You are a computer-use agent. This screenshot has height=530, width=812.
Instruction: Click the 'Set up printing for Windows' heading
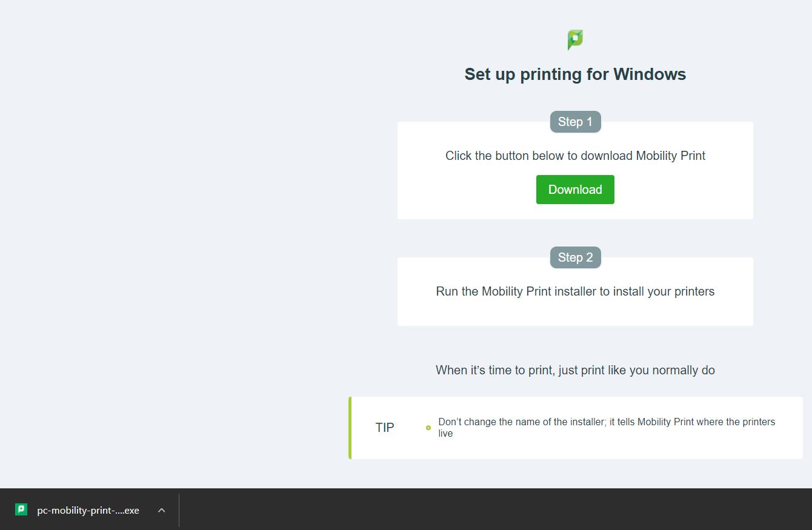point(575,75)
